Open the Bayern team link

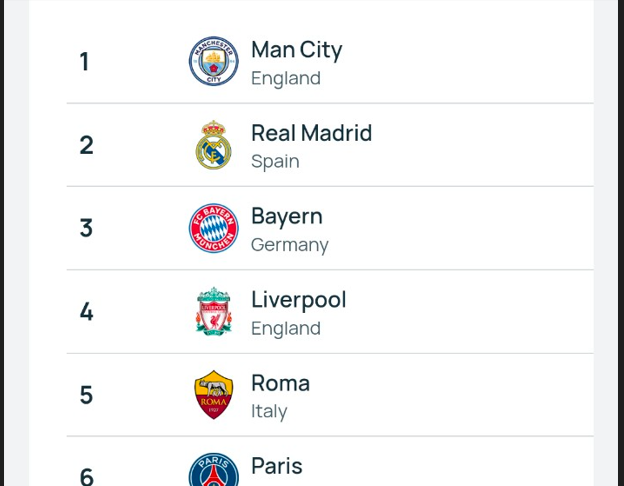(x=287, y=217)
